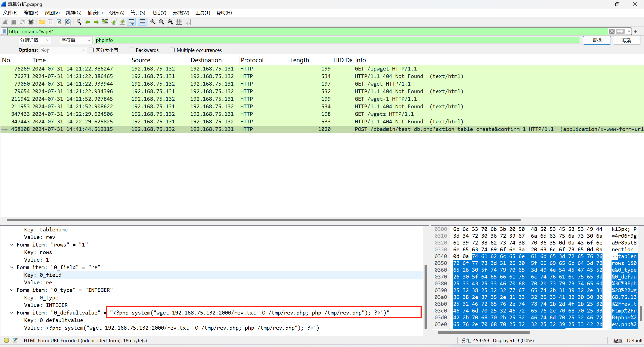
Task: Enable Multiple occurrences checkbox
Action: pos(172,50)
